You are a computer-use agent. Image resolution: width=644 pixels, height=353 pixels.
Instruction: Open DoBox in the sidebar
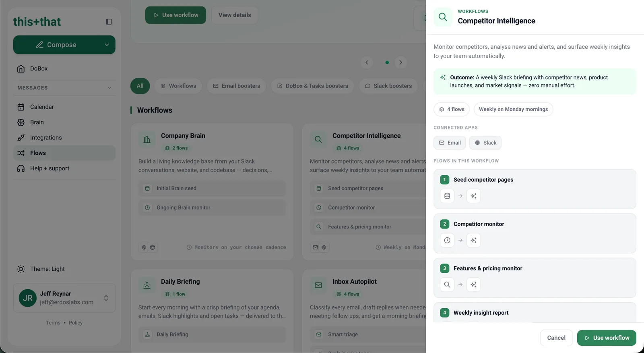pyautogui.click(x=64, y=69)
